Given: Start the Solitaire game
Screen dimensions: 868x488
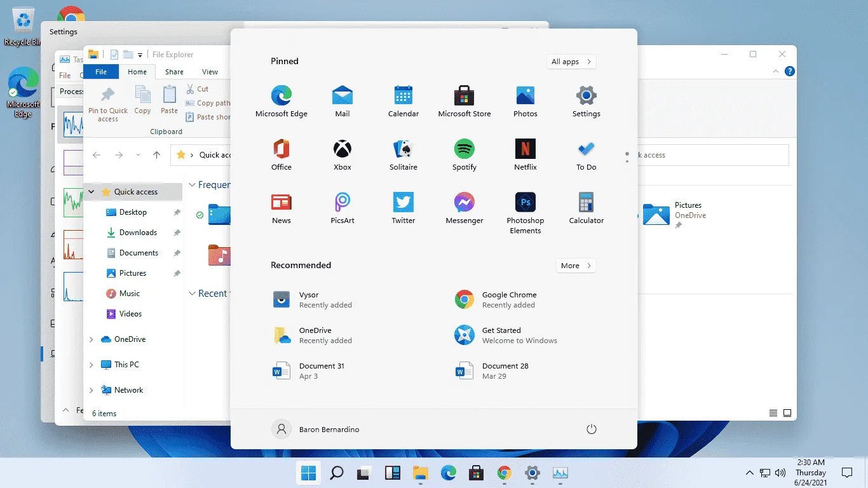Looking at the screenshot, I should [403, 155].
